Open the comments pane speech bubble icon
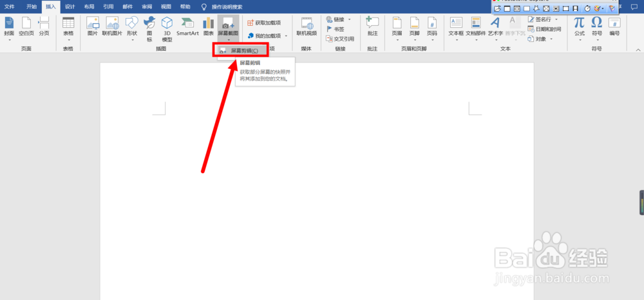This screenshot has height=300, width=644. click(634, 7)
